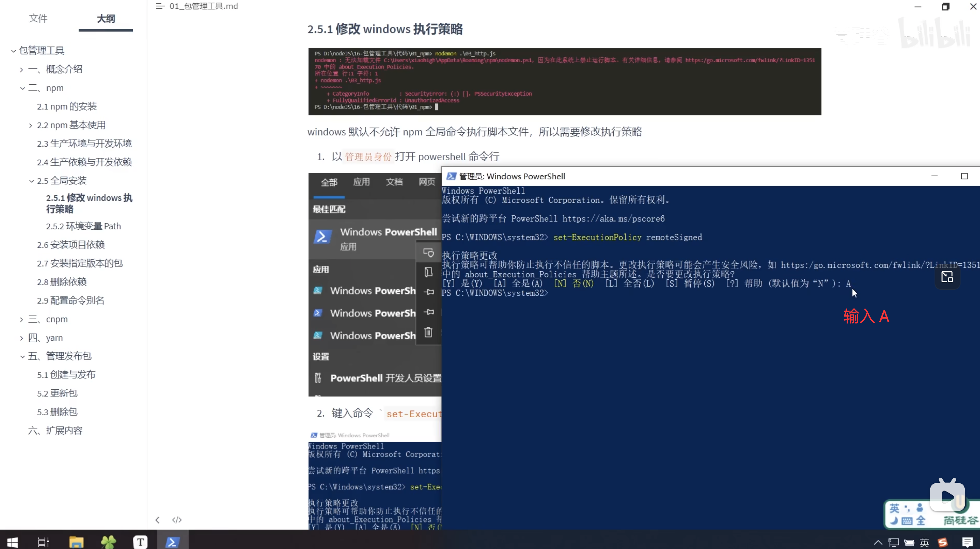Click the Task View taskbar icon
This screenshot has height=549, width=980.
coord(44,542)
